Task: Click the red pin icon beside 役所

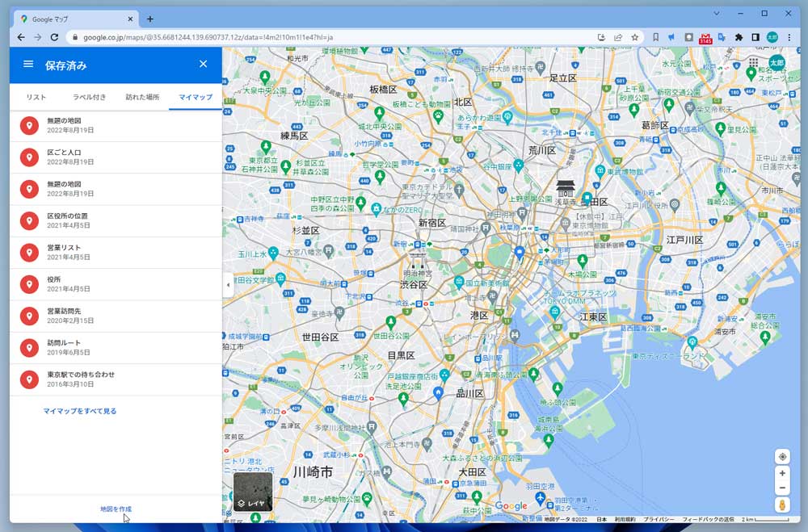Action: coord(29,284)
